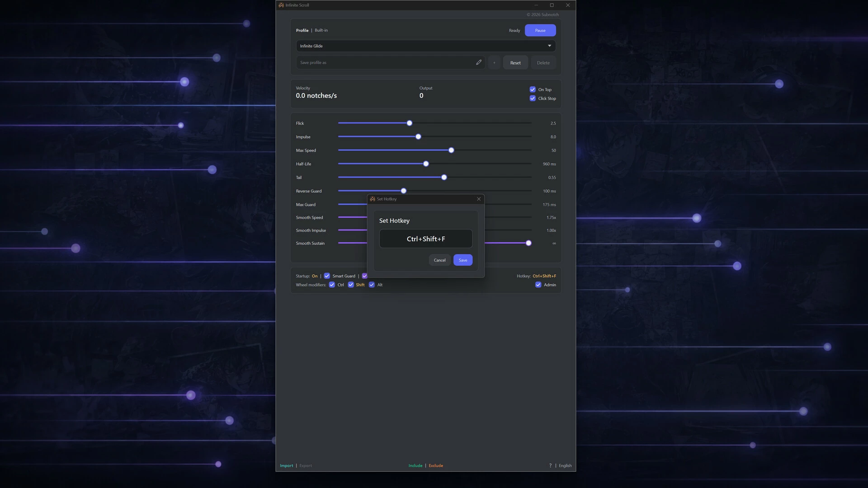Close the Set Hotkey dialog
868x488 pixels.
[x=479, y=199]
